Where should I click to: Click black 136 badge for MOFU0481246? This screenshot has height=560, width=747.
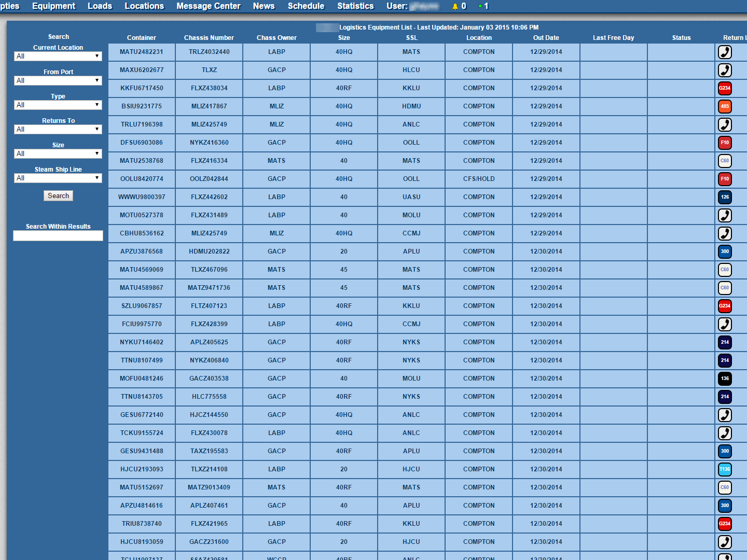pos(725,379)
